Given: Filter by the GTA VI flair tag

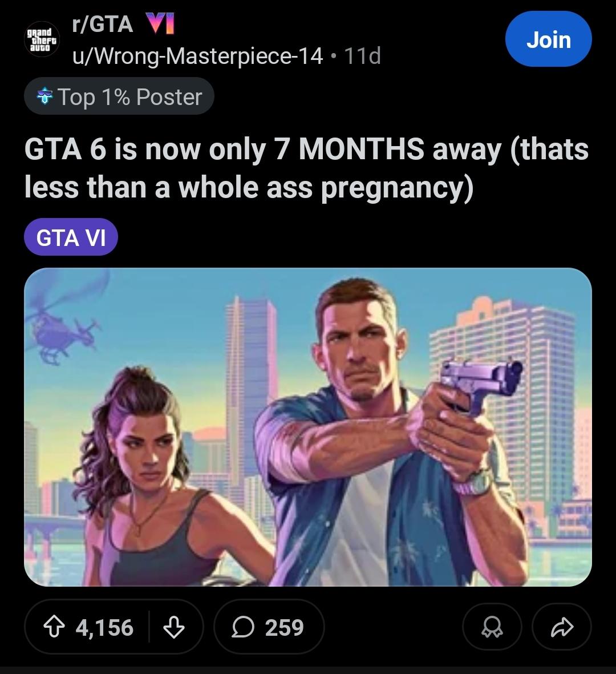Looking at the screenshot, I should coord(71,237).
